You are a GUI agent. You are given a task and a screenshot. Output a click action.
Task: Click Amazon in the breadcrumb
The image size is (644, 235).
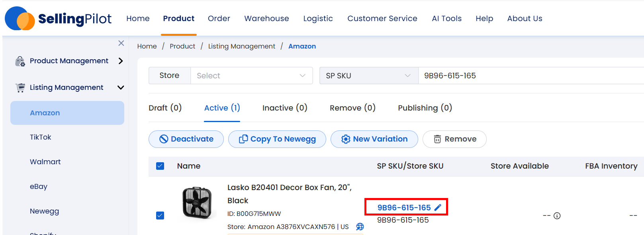tap(302, 46)
